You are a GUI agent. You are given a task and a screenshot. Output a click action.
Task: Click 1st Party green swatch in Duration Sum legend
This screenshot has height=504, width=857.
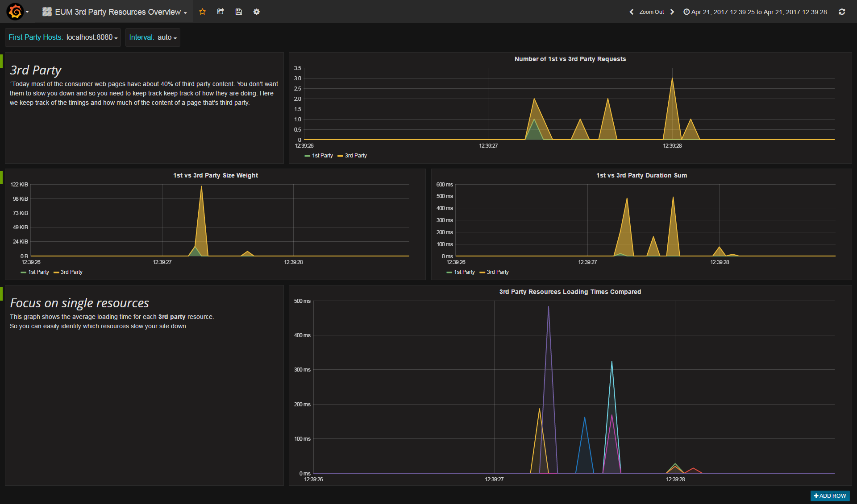[449, 273]
